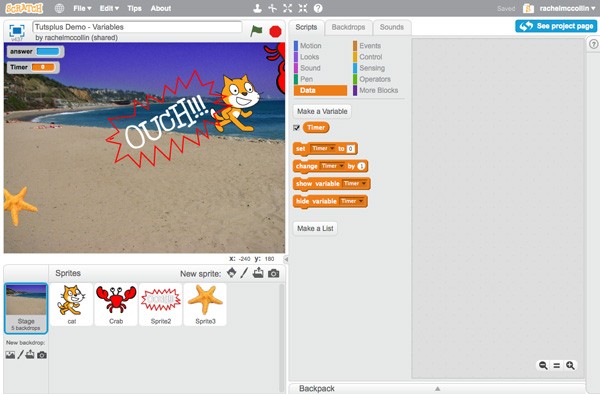Switch to the Backdrops tab
600x394 pixels.
click(348, 27)
